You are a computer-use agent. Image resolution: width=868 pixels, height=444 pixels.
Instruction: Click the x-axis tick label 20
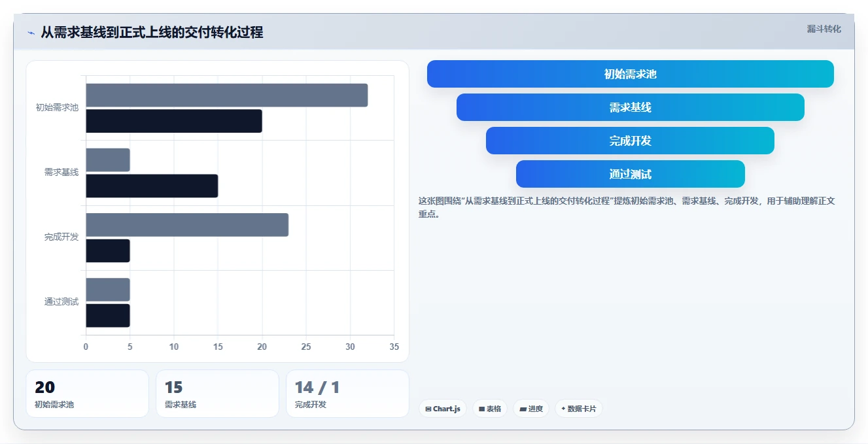point(262,347)
